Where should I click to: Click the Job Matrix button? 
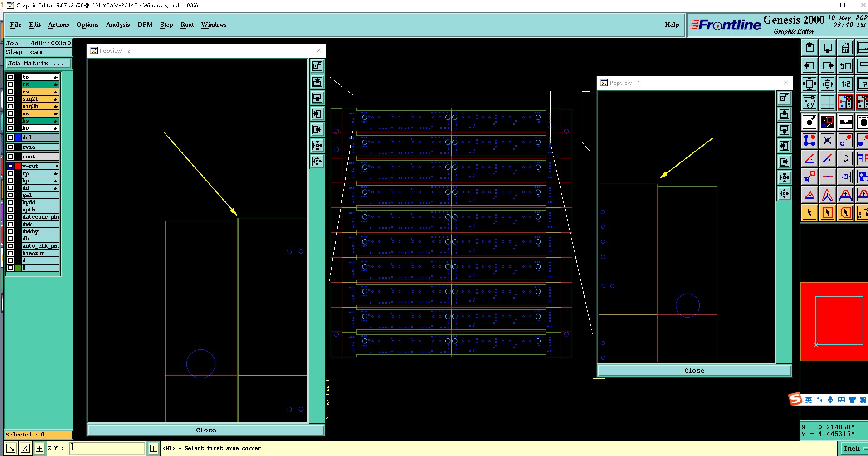pos(39,64)
